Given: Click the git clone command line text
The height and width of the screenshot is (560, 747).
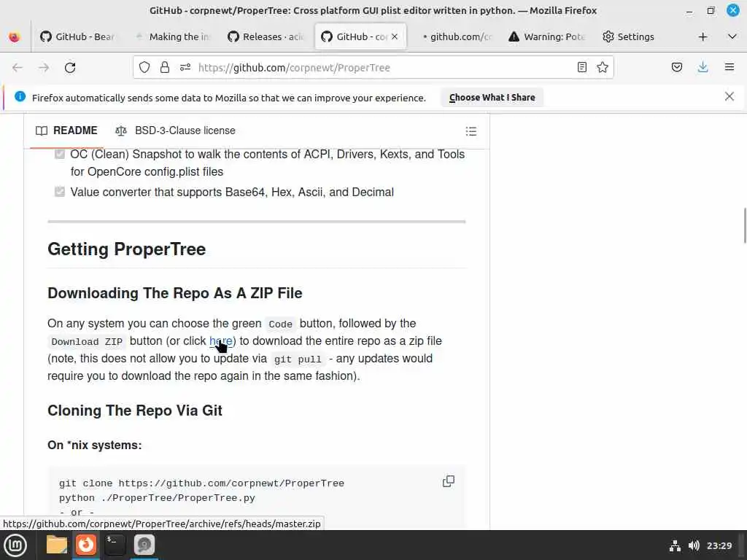Looking at the screenshot, I should click(201, 483).
